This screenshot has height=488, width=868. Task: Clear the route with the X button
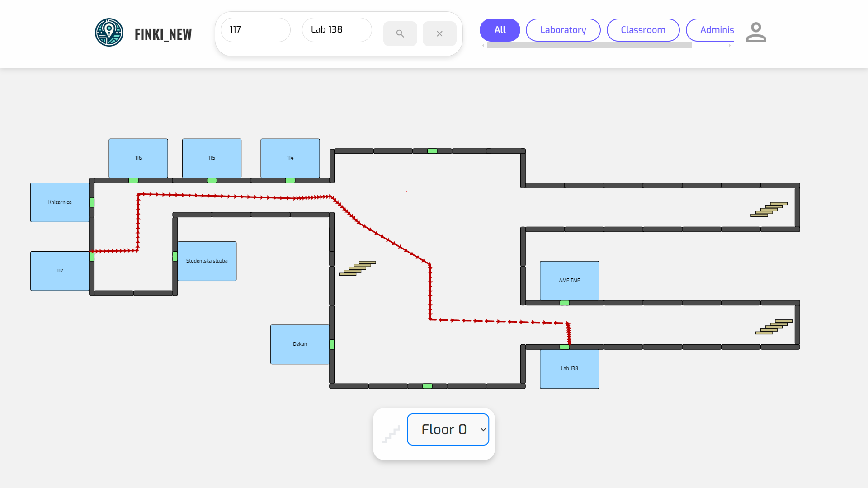click(439, 33)
